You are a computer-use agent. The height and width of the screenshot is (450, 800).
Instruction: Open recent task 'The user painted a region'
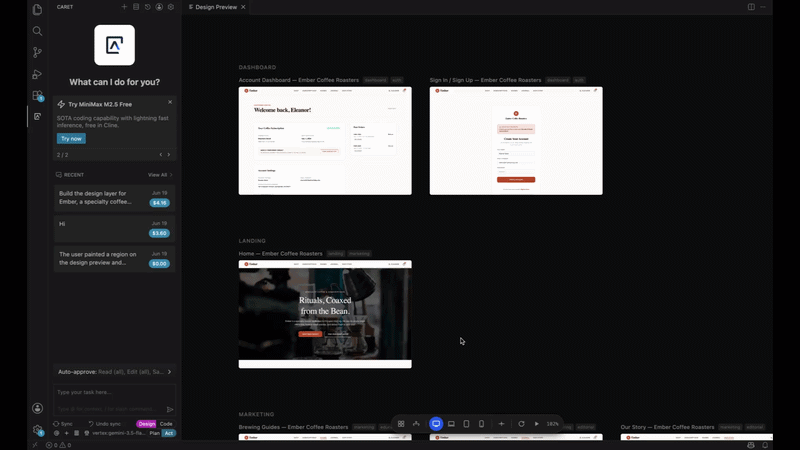pos(114,259)
